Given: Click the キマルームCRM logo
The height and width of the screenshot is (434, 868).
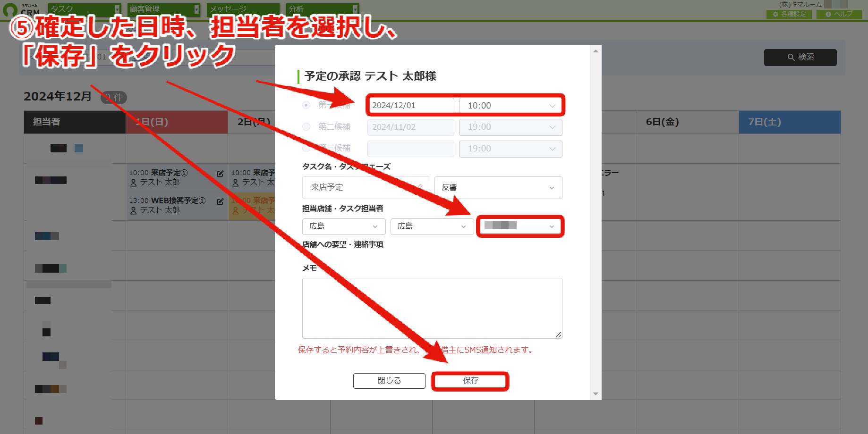Looking at the screenshot, I should (x=21, y=9).
